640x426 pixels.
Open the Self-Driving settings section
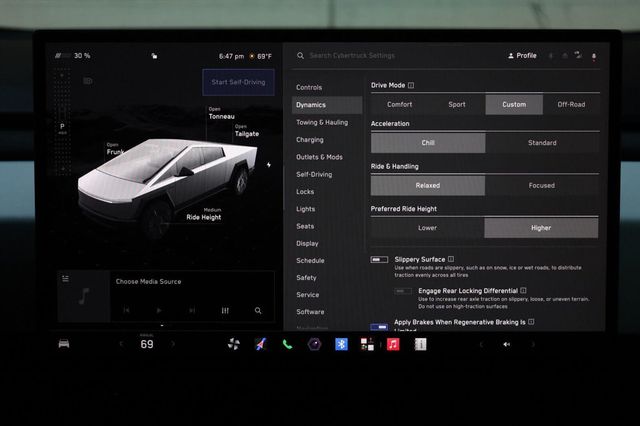point(327,174)
